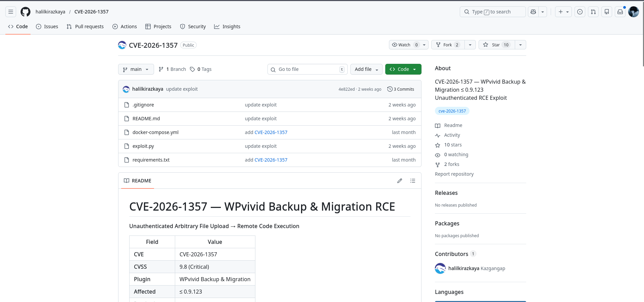Open the pull requests icon in the header

point(593,12)
